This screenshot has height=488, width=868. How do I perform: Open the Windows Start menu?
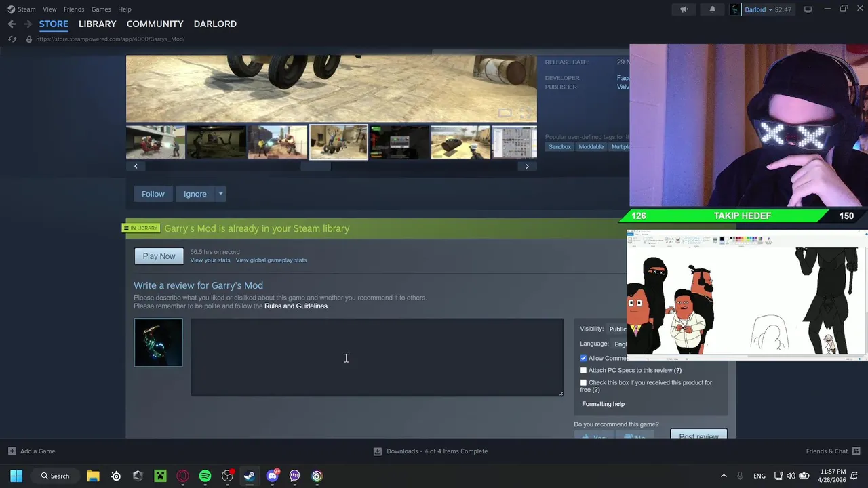tap(16, 476)
